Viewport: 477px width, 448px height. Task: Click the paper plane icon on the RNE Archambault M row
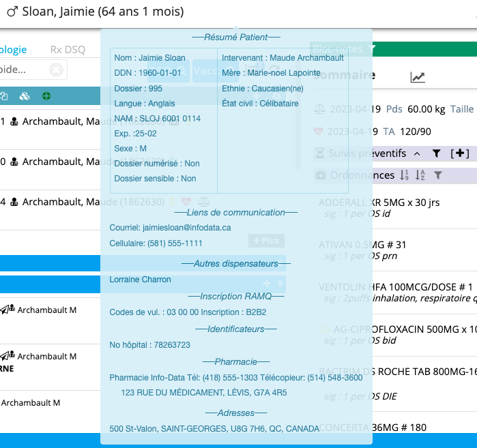[x=5, y=356]
